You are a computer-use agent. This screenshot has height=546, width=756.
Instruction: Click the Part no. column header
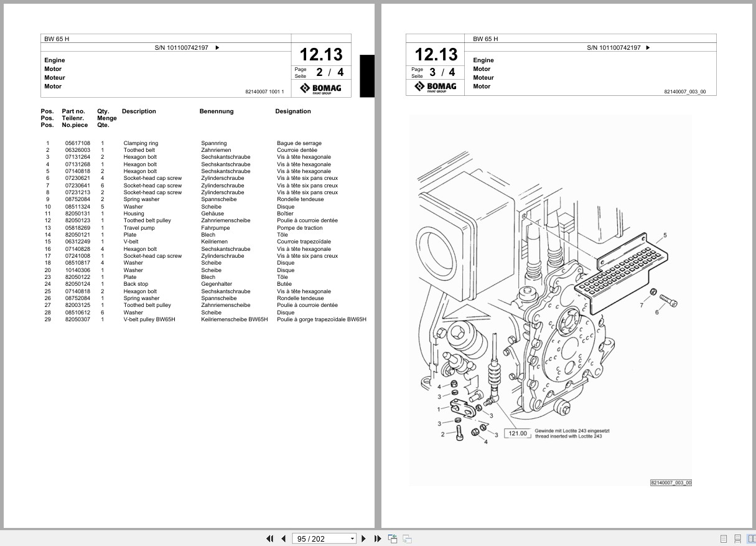point(73,111)
